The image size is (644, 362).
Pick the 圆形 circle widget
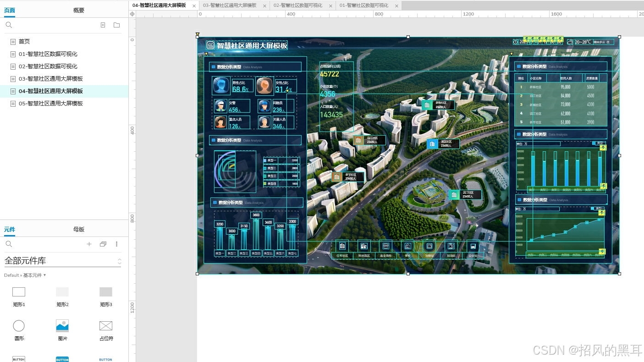pos(19,326)
